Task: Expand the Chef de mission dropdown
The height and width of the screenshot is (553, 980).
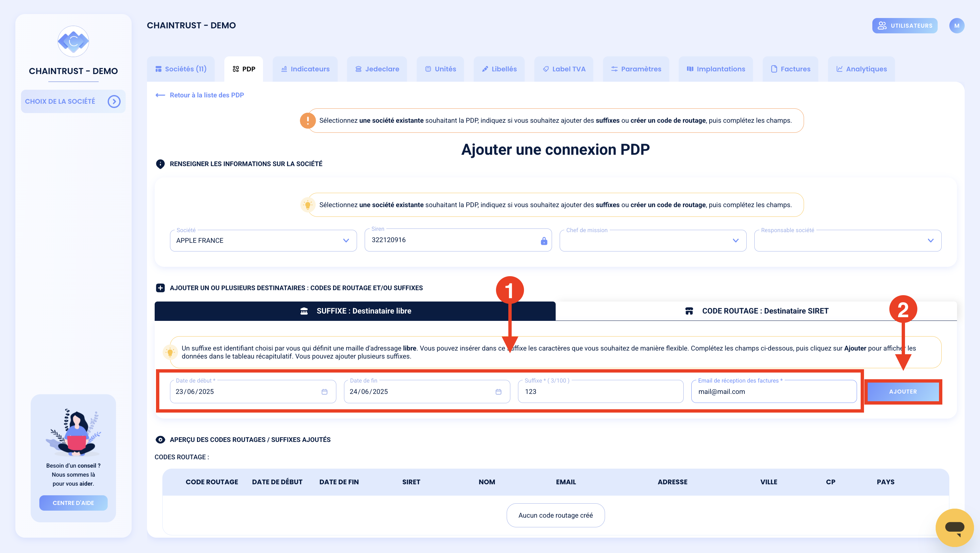Action: pos(653,240)
